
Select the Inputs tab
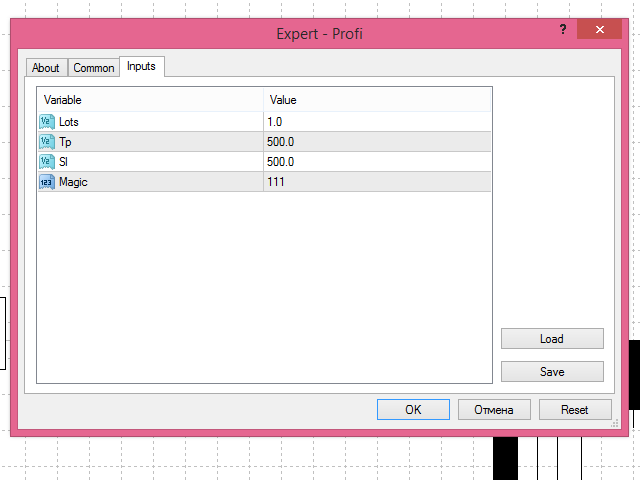coord(142,66)
